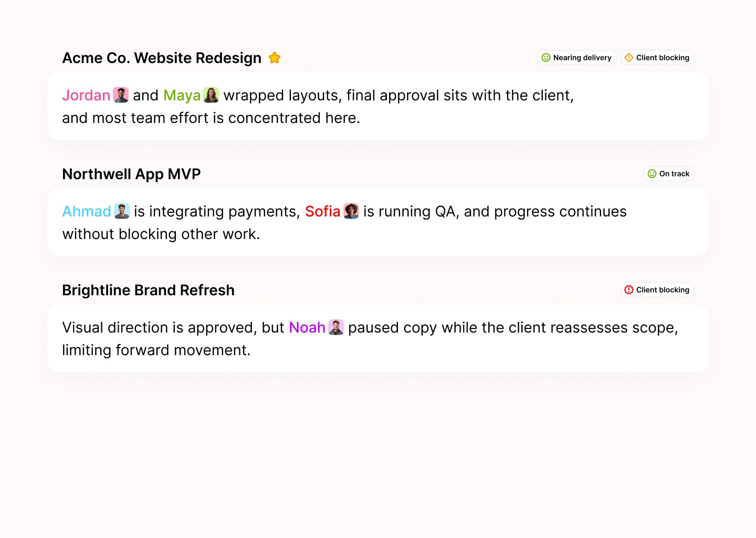Select the Acme Co. Website Redesign title
756x538 pixels.
pos(161,58)
